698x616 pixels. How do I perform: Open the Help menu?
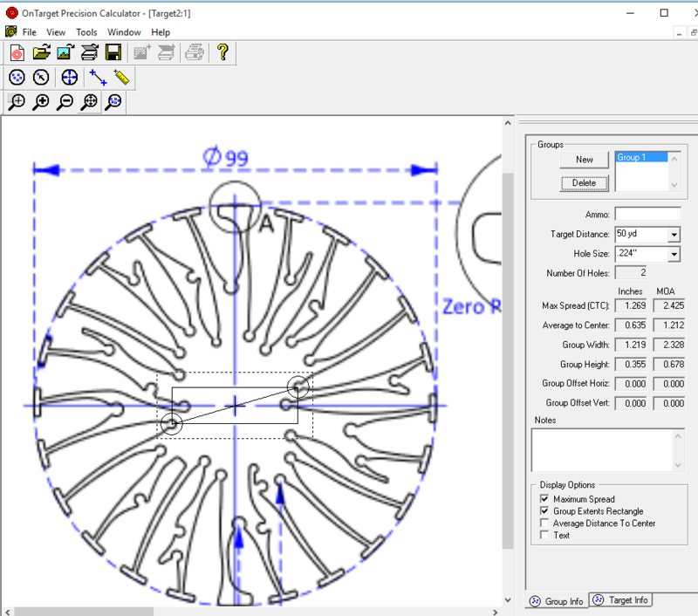(x=161, y=32)
